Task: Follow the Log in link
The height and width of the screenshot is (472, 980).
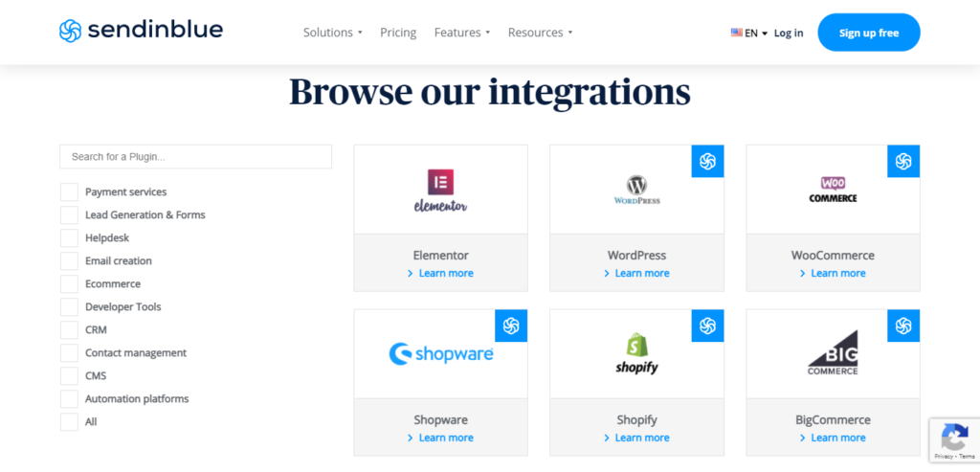Action: pos(789,33)
